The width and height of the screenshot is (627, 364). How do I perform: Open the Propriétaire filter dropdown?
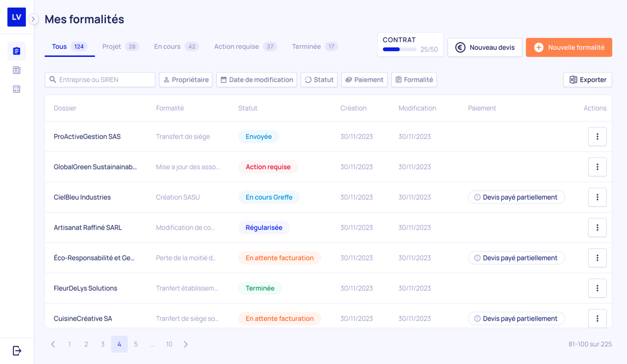tap(186, 80)
